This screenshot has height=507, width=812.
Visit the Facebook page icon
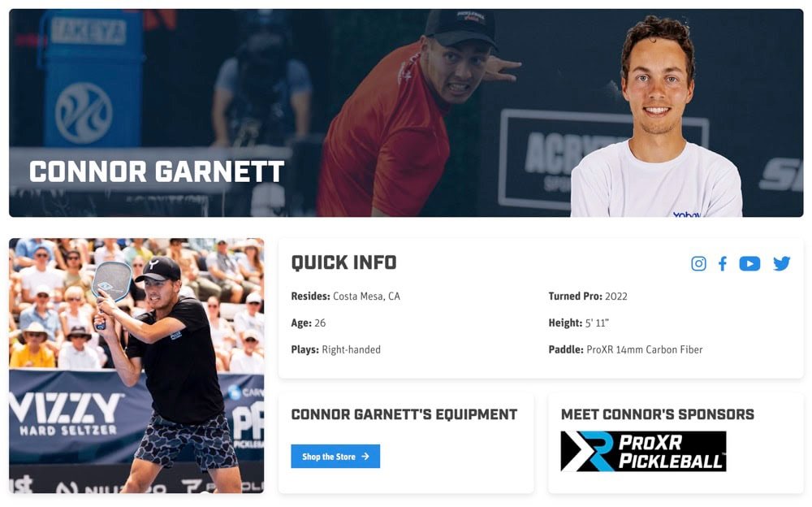tap(723, 264)
